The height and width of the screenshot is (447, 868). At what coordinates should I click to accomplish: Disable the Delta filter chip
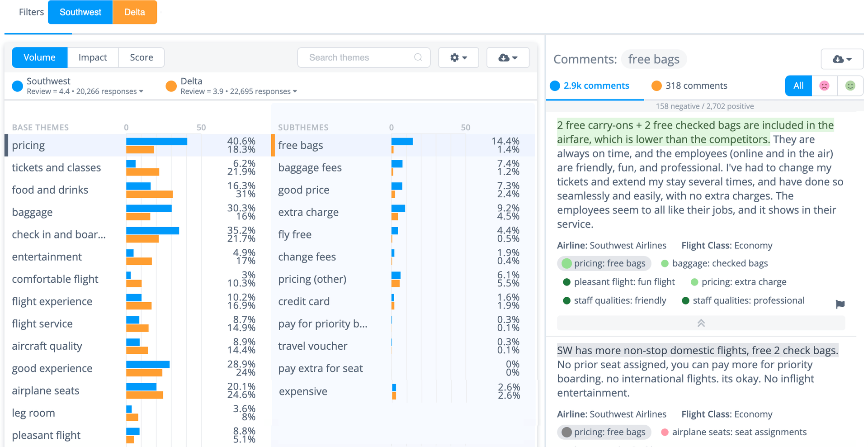point(134,12)
